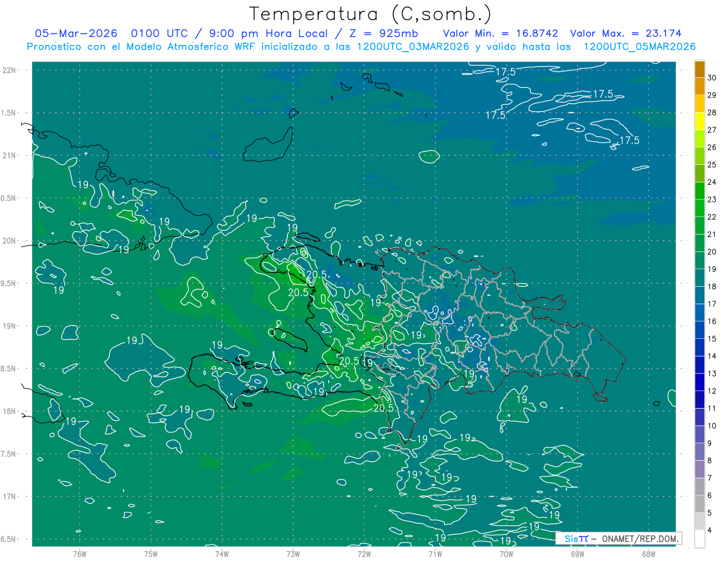Viewport: 728px width, 562px height.
Task: Click the bright green swatch between 23 and 24
Action: click(x=699, y=191)
